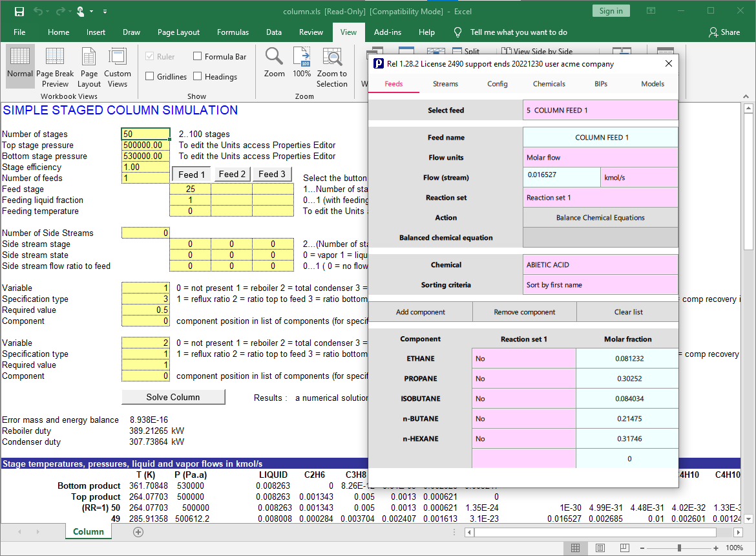756x556 pixels.
Task: Click the Tell me lightbulb icon
Action: click(457, 32)
